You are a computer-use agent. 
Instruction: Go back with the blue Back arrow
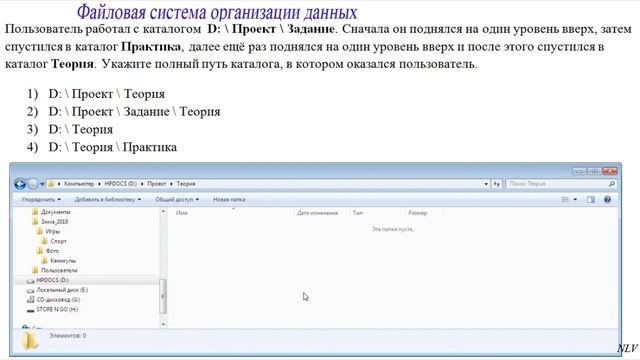[x=20, y=184]
